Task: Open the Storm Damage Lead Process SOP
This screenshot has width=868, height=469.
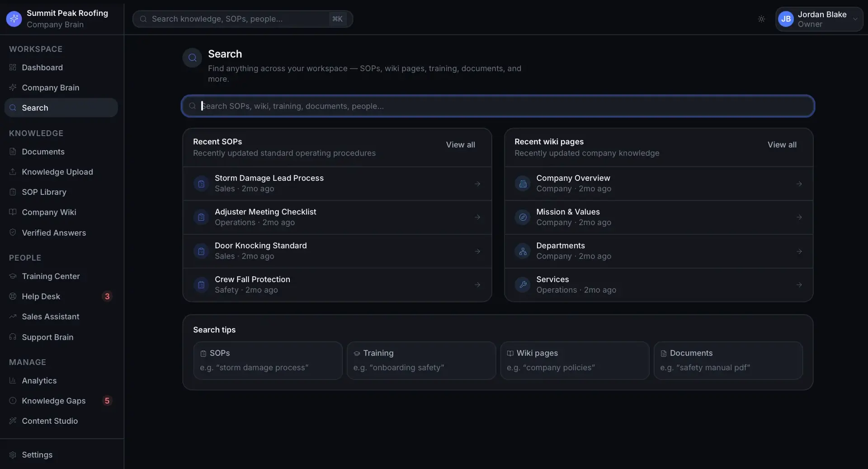Action: 337,184
